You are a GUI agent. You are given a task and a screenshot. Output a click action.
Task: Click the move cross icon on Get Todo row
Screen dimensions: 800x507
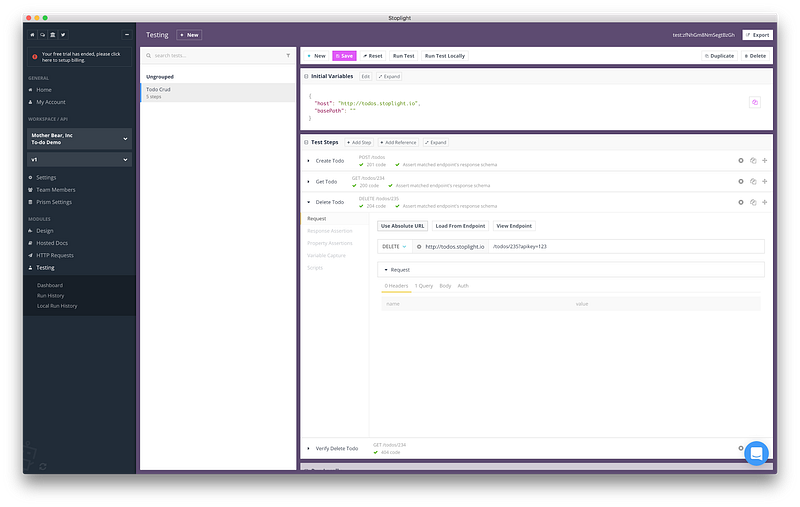(x=765, y=182)
